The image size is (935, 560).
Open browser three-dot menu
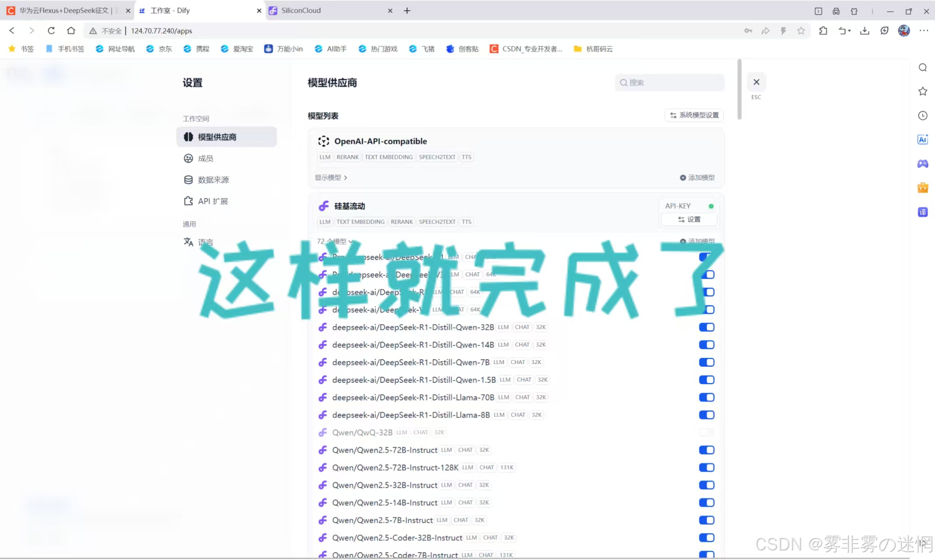tap(924, 31)
